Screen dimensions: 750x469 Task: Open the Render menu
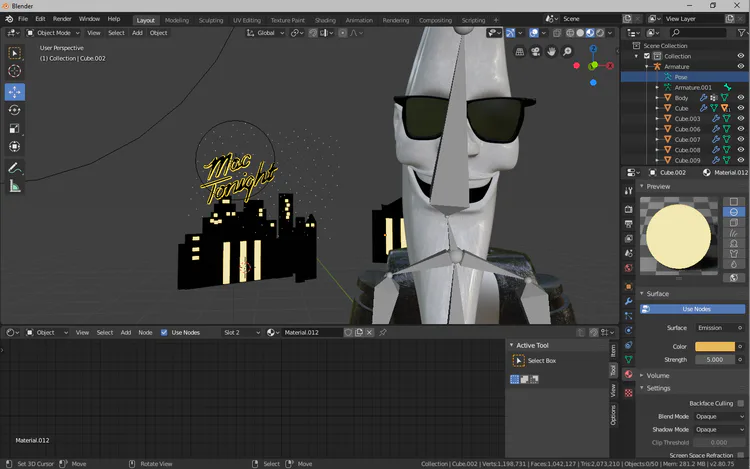(x=62, y=19)
